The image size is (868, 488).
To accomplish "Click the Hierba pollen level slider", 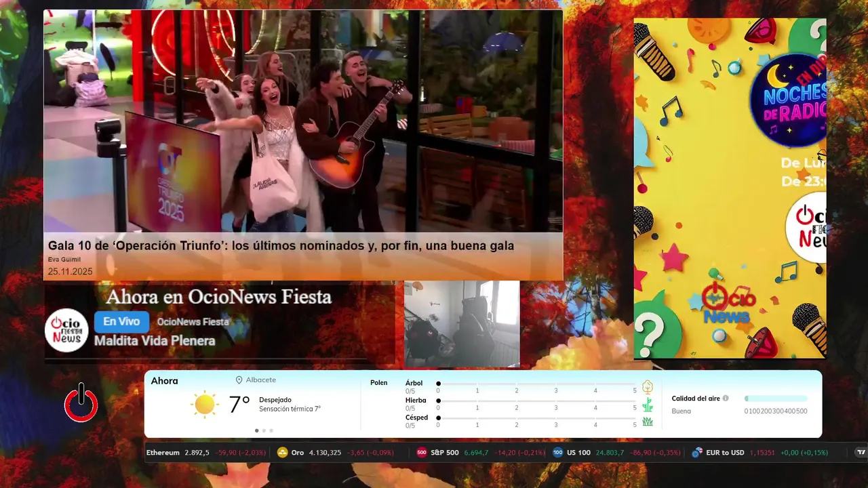I will coord(537,401).
